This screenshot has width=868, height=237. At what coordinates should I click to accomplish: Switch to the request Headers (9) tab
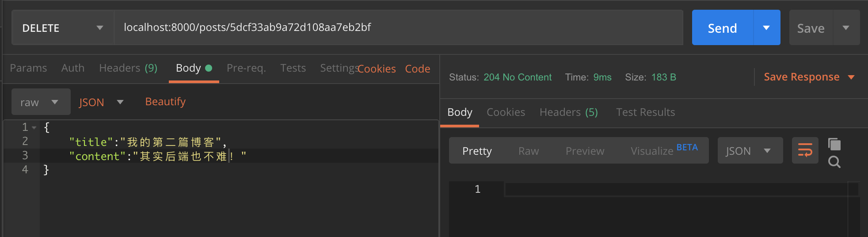point(128,68)
